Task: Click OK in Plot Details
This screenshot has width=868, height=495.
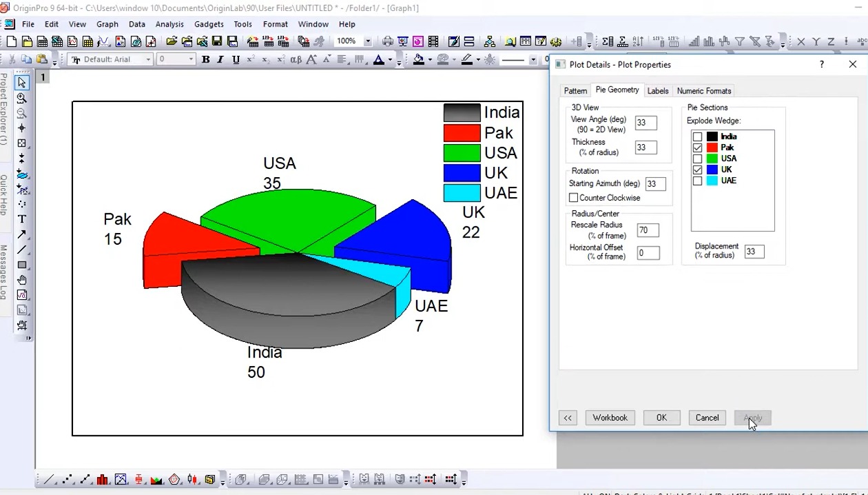Action: click(x=661, y=418)
